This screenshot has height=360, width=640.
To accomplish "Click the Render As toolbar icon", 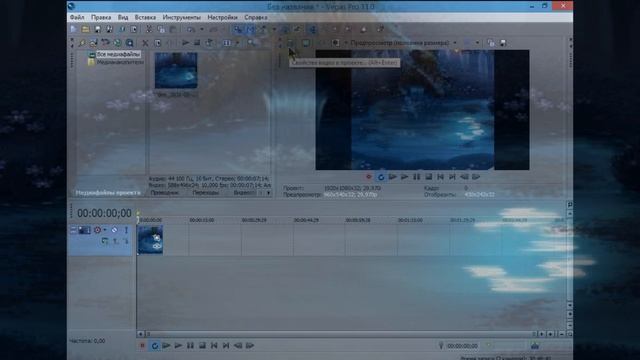I will tap(122, 29).
